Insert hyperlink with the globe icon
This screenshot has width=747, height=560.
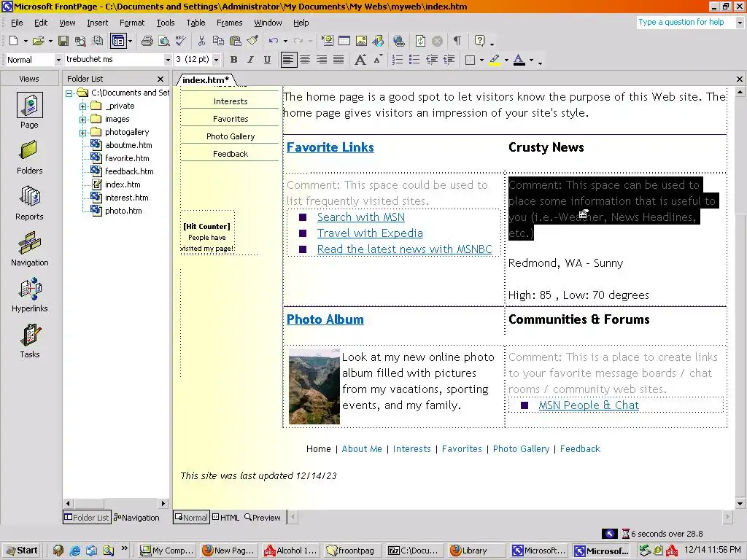(x=399, y=41)
